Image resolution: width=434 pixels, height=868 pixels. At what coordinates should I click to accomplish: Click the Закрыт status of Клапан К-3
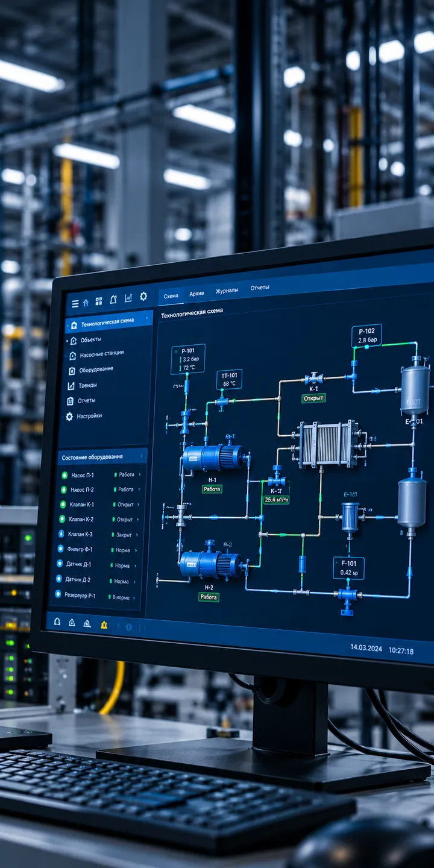[x=124, y=535]
